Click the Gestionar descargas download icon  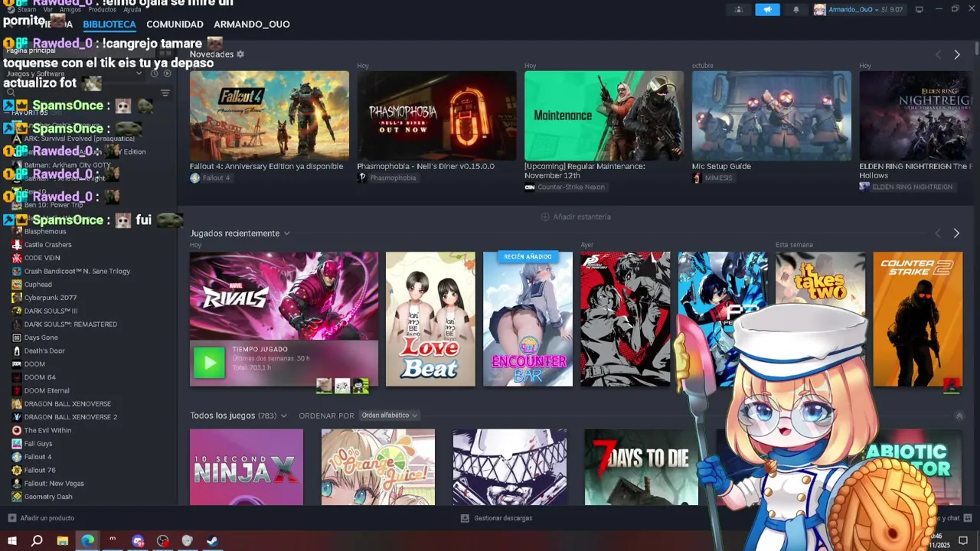point(465,518)
